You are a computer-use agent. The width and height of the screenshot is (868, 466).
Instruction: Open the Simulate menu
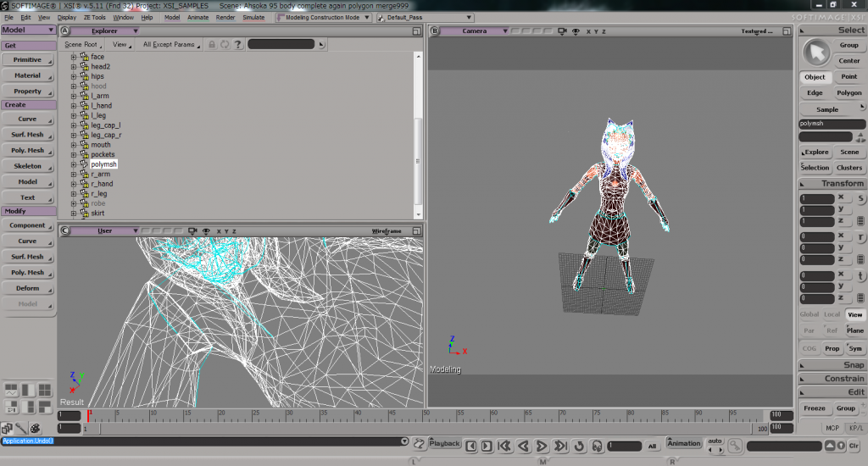click(x=253, y=18)
